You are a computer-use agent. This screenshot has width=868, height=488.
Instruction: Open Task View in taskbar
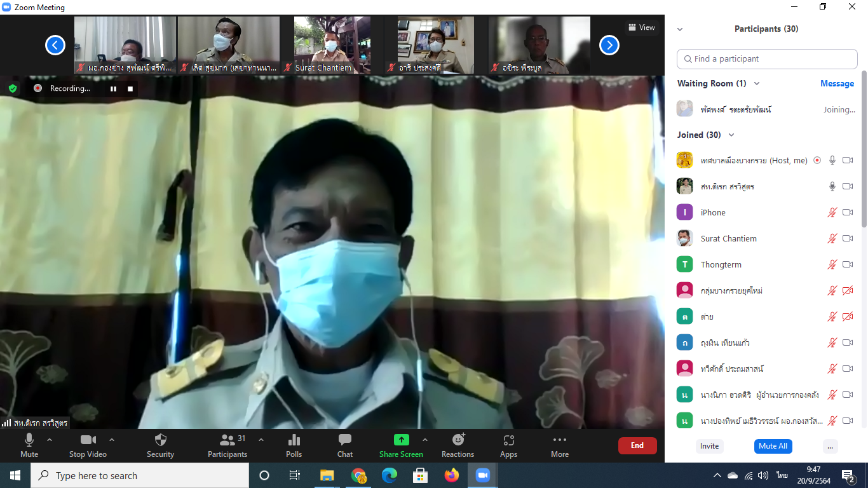[295, 475]
